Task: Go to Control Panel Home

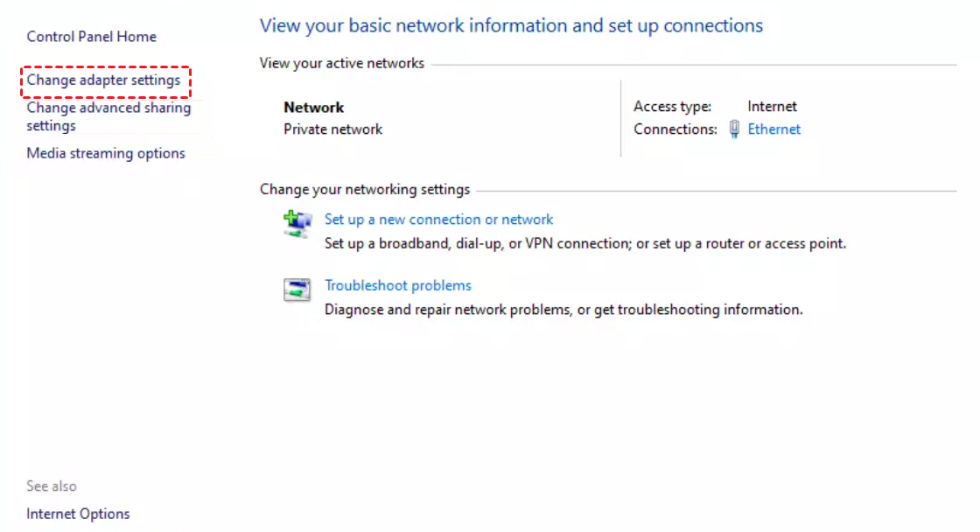Action: point(91,37)
